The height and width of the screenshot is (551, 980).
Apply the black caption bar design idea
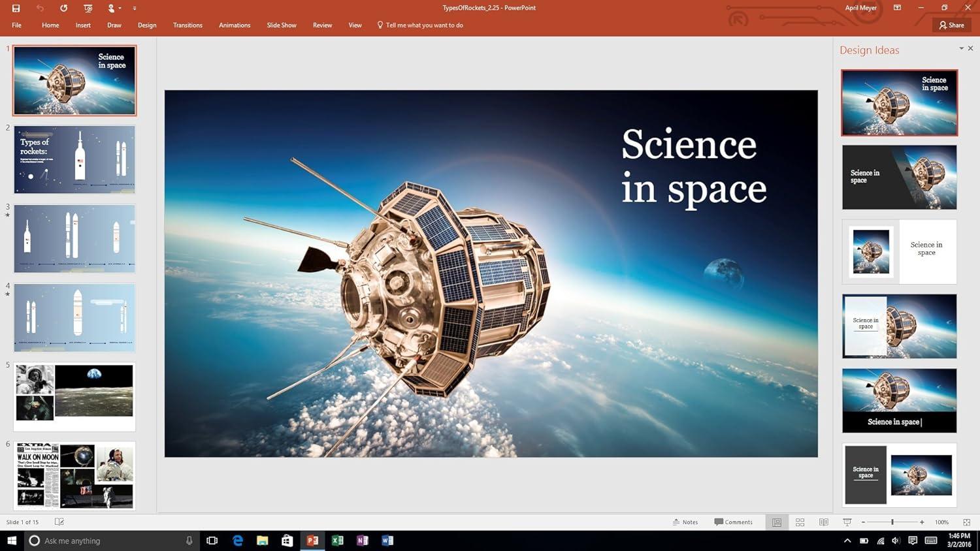point(899,400)
